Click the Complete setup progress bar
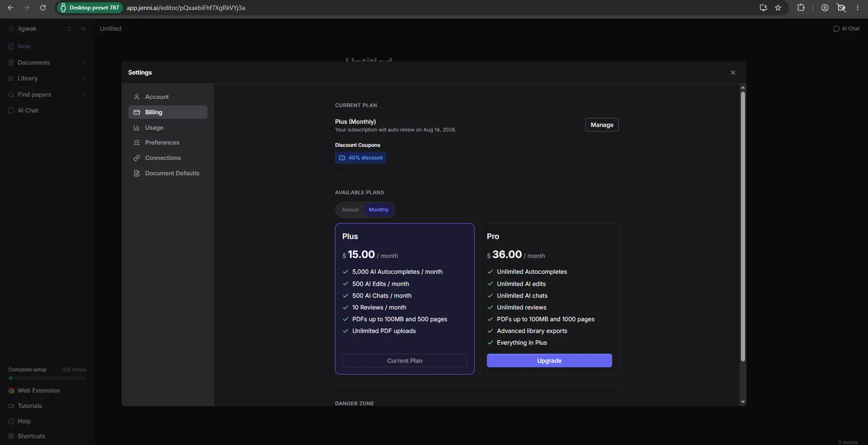The image size is (868, 445). [47, 378]
